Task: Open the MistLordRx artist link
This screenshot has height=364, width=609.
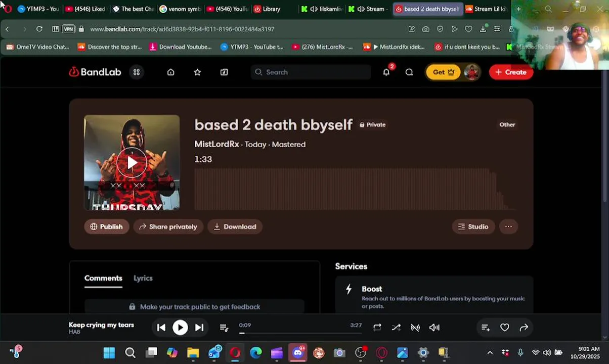Action: 216,144
